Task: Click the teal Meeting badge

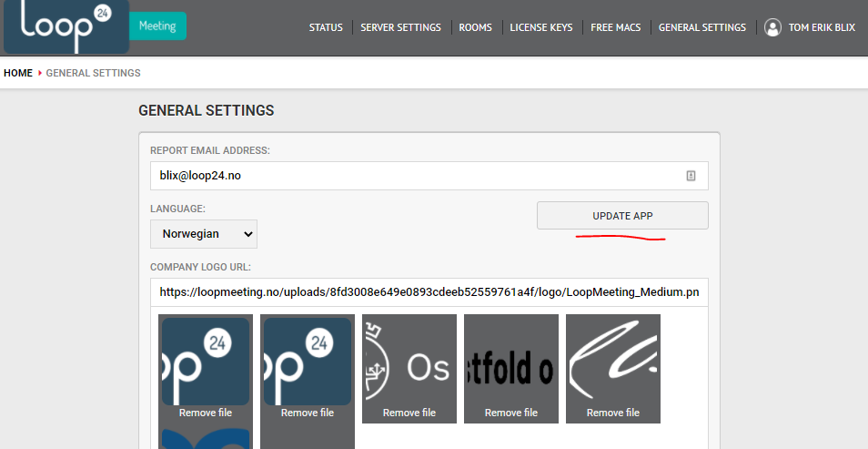Action: click(x=157, y=26)
